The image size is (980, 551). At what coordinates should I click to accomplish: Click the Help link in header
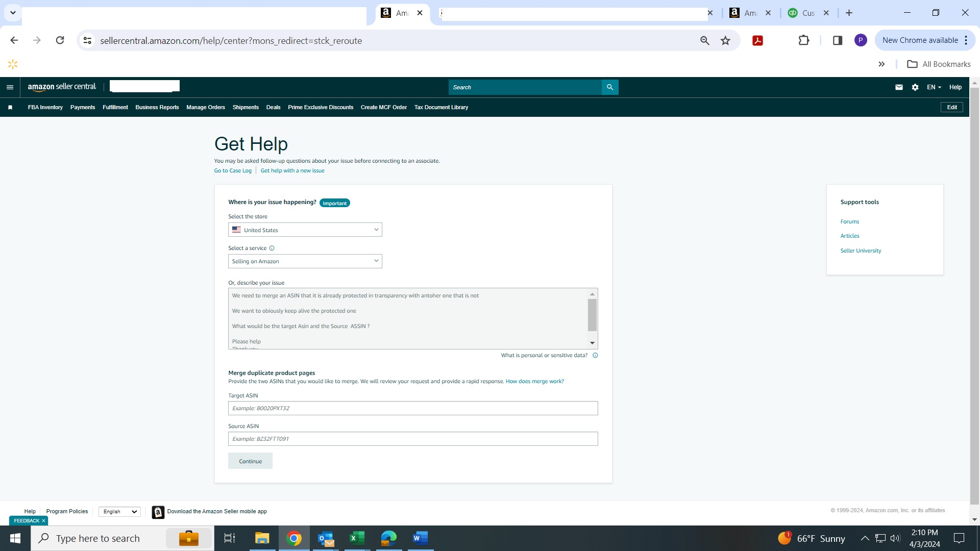click(x=955, y=87)
